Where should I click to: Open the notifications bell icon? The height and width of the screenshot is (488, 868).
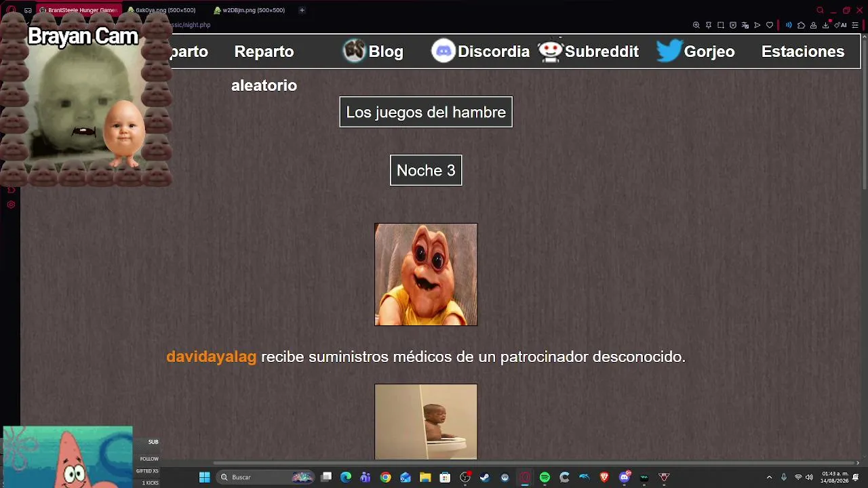pos(856,477)
